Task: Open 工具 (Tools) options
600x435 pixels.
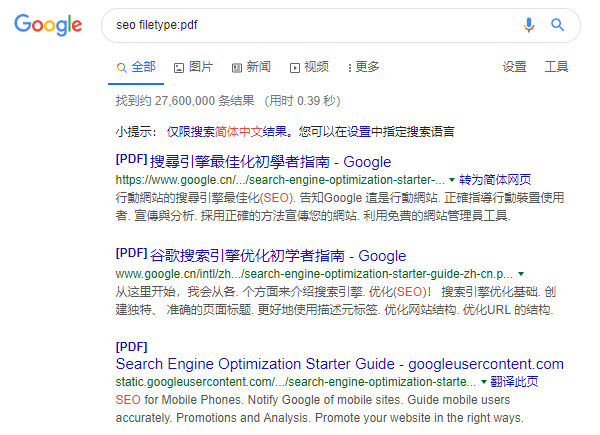Action: pyautogui.click(x=556, y=67)
